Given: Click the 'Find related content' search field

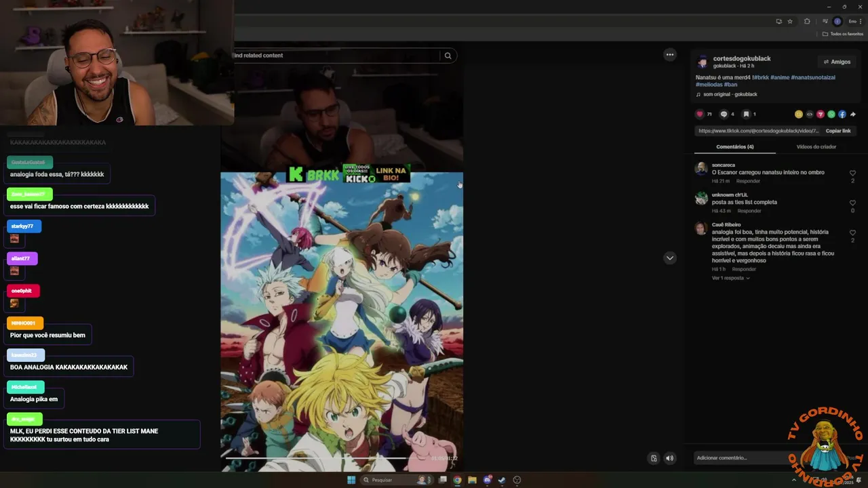Looking at the screenshot, I should (x=336, y=56).
